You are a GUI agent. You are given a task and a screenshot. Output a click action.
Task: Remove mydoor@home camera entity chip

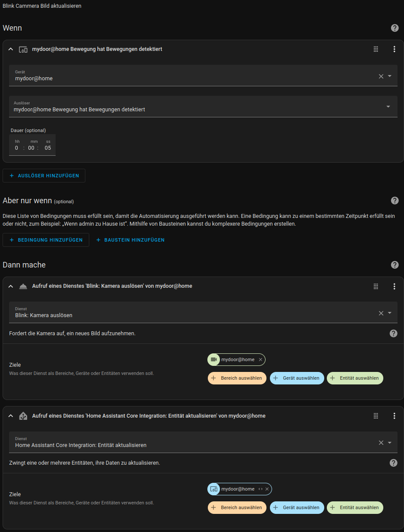point(260,359)
